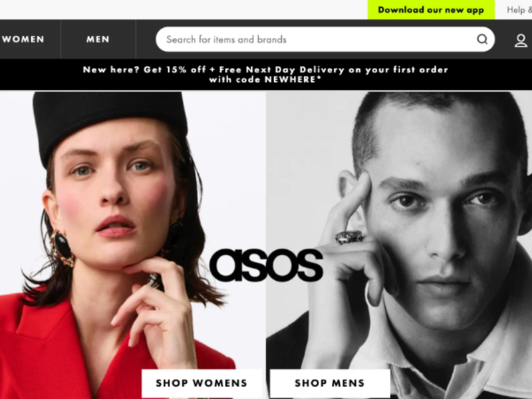Image resolution: width=532 pixels, height=399 pixels.
Task: Select the menswear model image
Action: point(399,245)
